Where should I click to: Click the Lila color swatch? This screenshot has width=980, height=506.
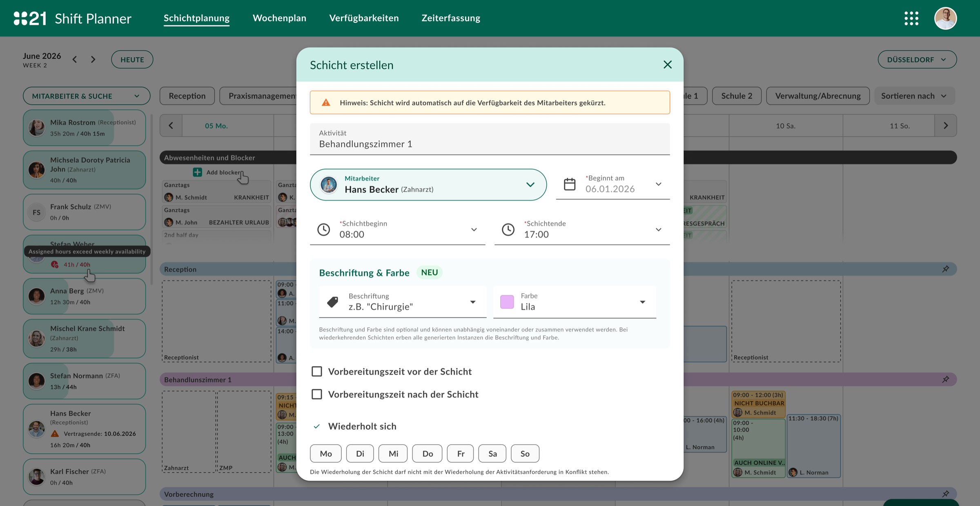click(x=507, y=302)
